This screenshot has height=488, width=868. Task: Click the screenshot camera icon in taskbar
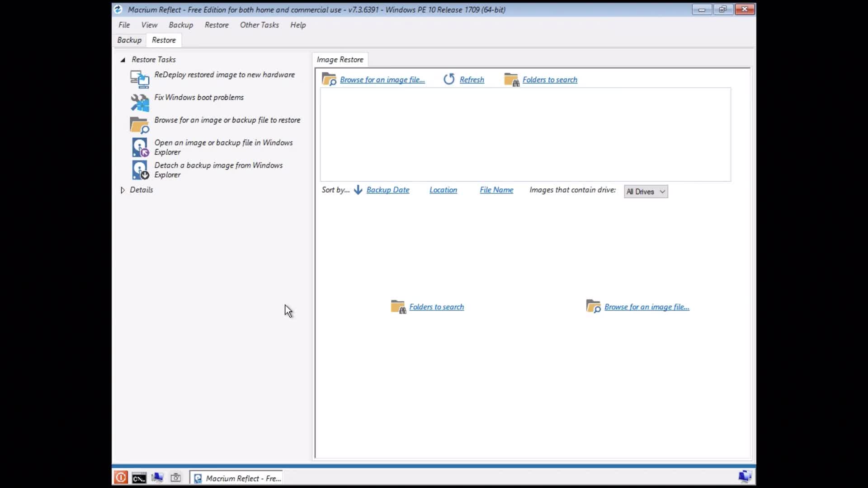(x=175, y=478)
